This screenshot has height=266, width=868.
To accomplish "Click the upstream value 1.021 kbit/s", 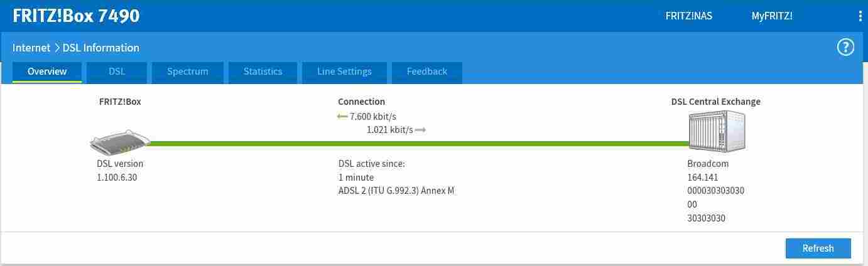I will 390,130.
